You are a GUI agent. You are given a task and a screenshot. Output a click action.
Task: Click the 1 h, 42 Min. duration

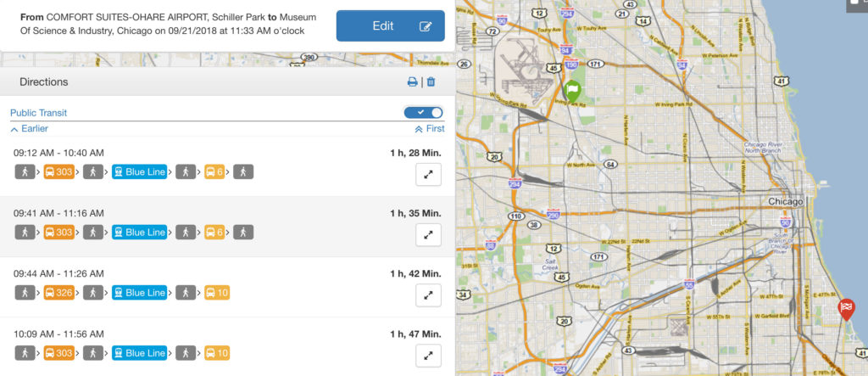[415, 273]
